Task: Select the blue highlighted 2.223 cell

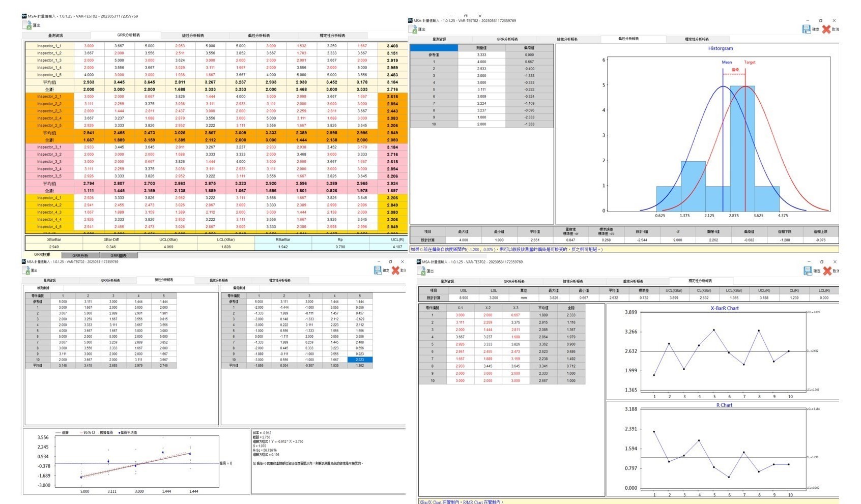Action: (x=360, y=360)
